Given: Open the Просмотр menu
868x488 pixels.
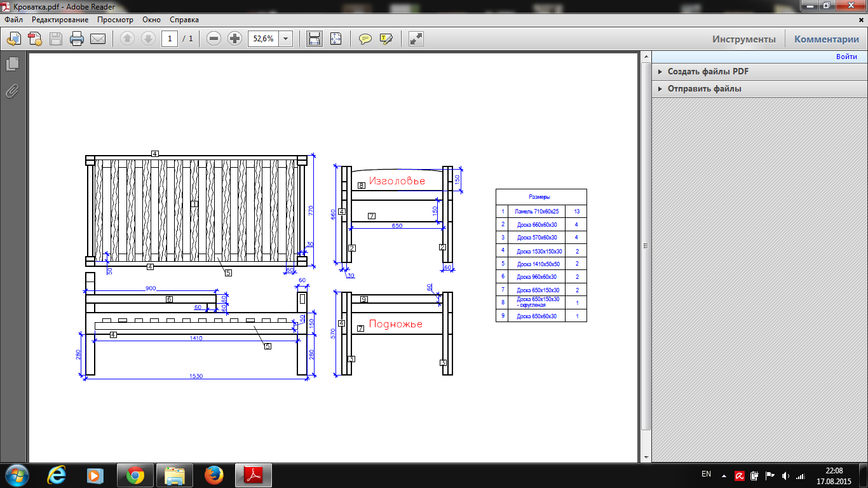Looking at the screenshot, I should click(x=115, y=20).
